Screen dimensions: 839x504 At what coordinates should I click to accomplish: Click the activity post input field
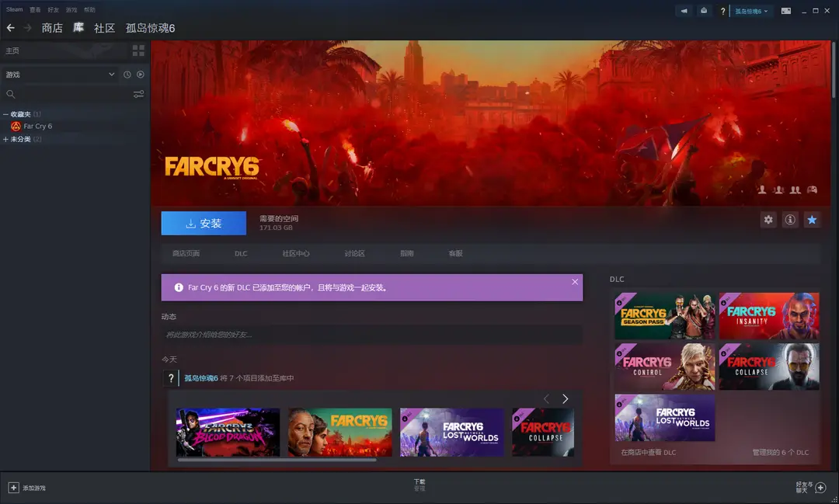pos(372,335)
